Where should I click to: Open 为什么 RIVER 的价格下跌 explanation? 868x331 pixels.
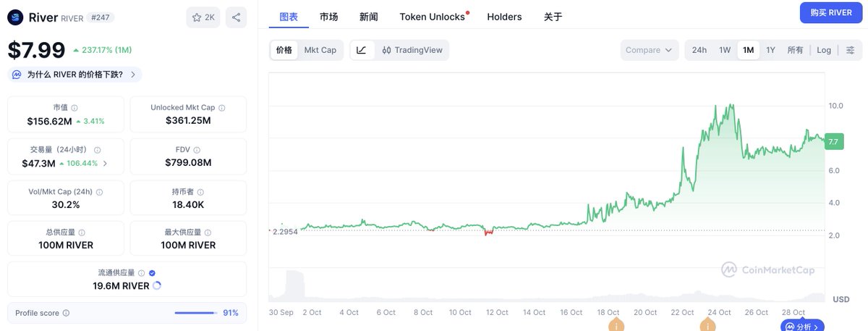click(x=75, y=75)
